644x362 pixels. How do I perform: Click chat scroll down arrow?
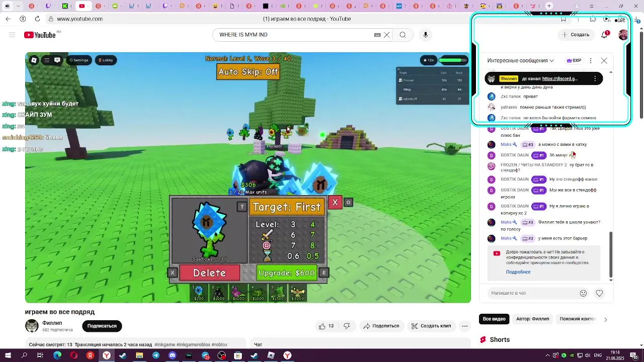611,280
